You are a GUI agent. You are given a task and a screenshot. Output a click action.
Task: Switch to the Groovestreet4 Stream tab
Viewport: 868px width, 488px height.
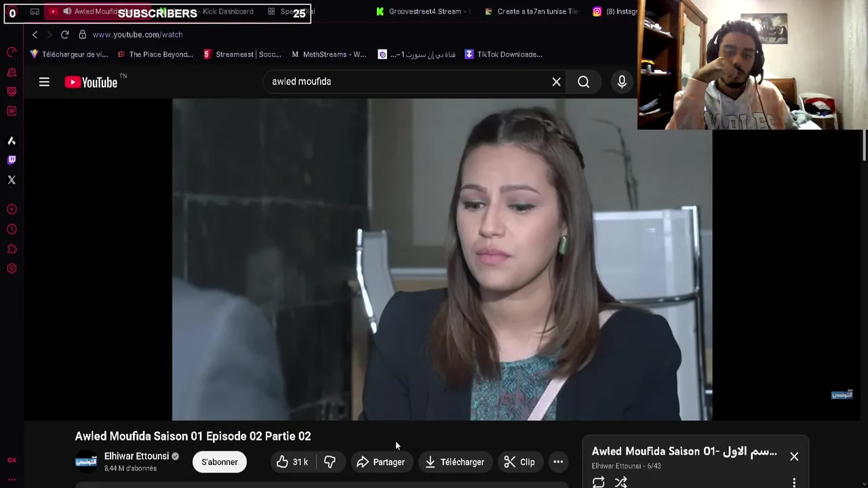tap(424, 12)
